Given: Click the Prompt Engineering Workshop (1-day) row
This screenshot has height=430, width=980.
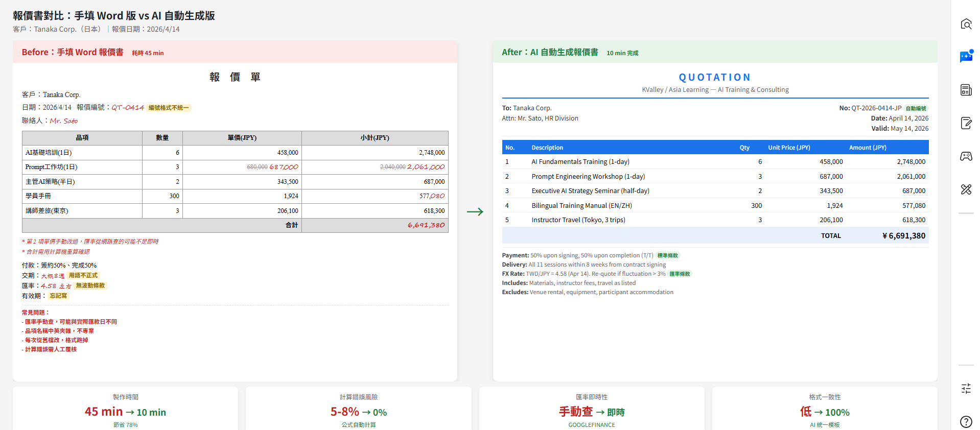Looking at the screenshot, I should coord(715,176).
